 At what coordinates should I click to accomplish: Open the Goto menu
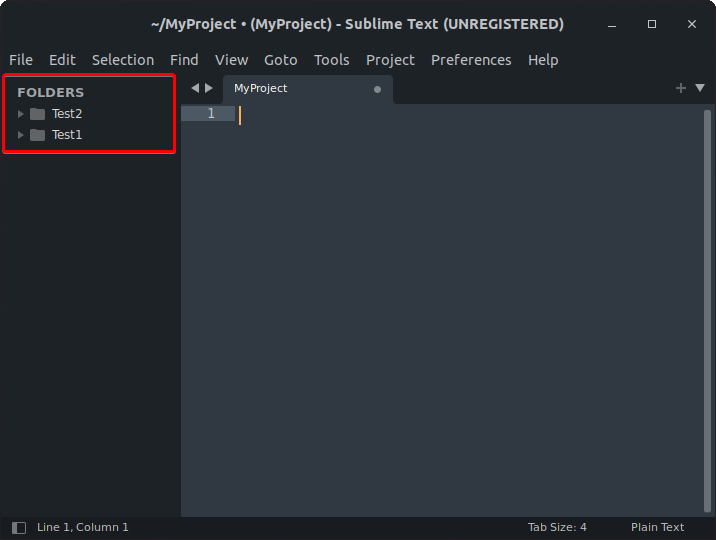coord(280,60)
